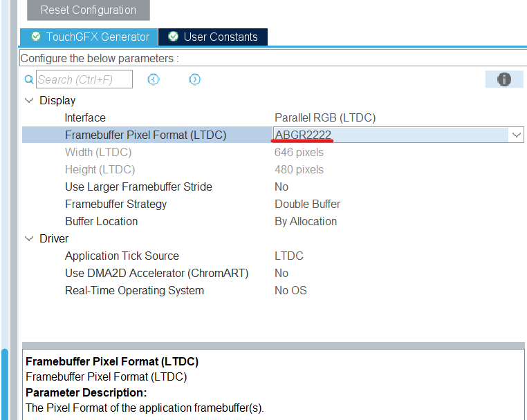Switch to the User Constants tab

[220, 37]
